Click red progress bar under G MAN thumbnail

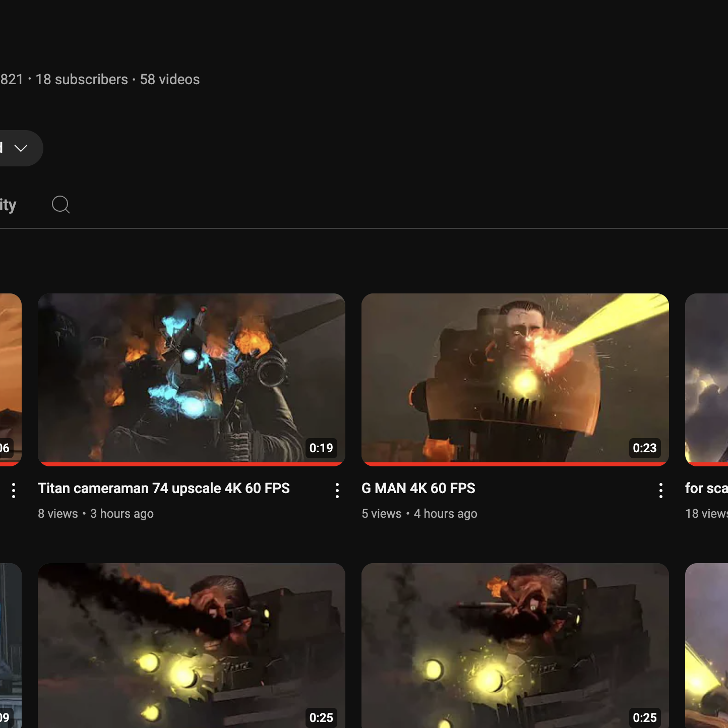(x=515, y=464)
